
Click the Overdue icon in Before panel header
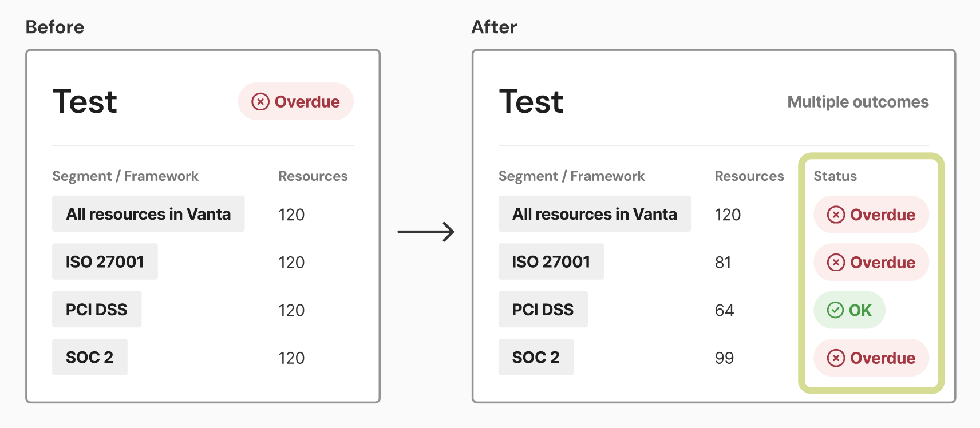point(260,102)
